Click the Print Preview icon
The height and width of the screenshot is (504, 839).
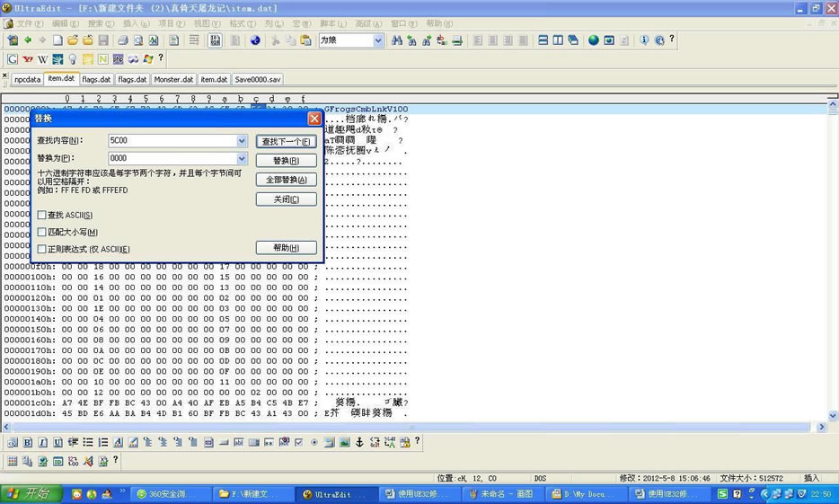(x=138, y=40)
